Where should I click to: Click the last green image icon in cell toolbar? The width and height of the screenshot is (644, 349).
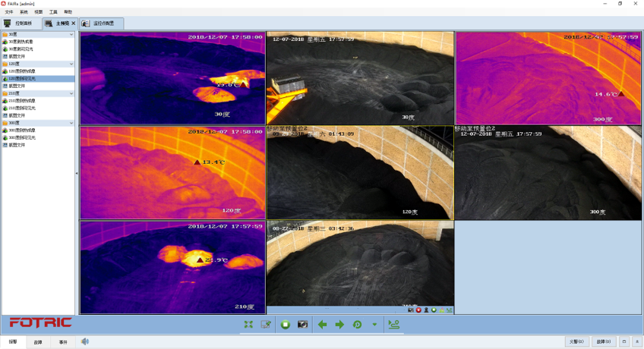pos(450,310)
